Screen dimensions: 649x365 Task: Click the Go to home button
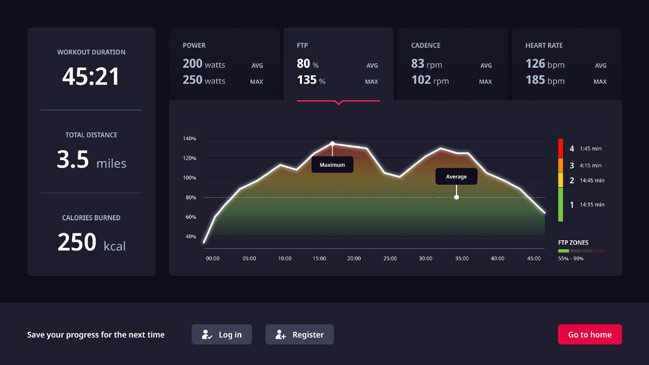pyautogui.click(x=589, y=334)
